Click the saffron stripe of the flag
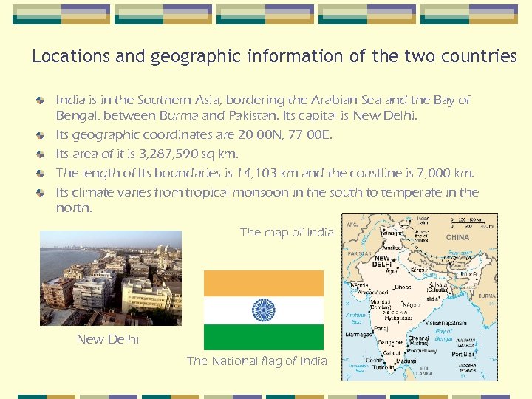This screenshot has height=399, width=532. (264, 283)
